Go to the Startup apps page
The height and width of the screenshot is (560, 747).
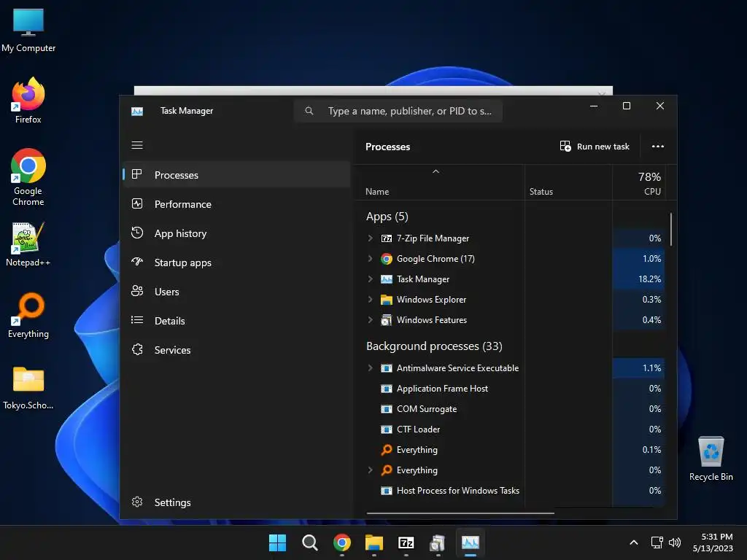coord(237,262)
